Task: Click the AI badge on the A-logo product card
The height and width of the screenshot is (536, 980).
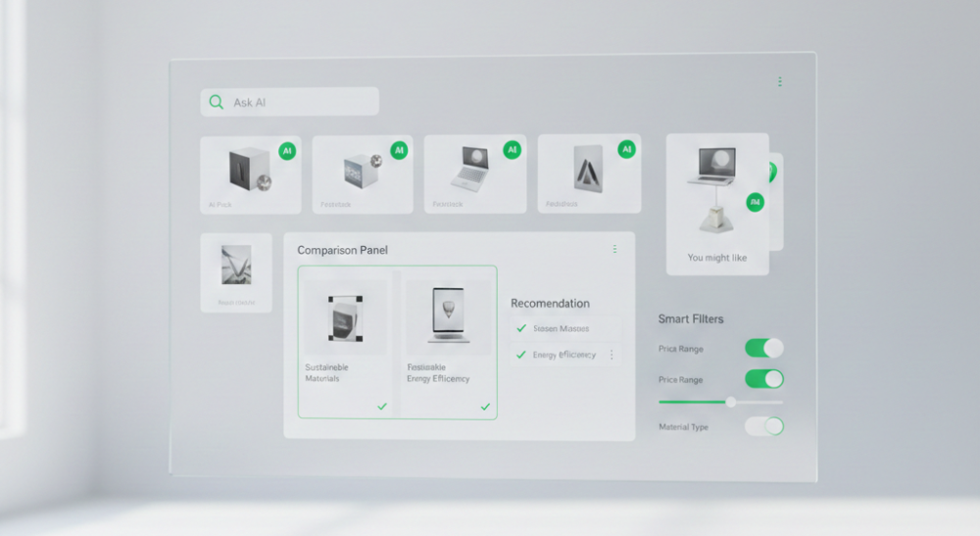Action: tap(626, 149)
